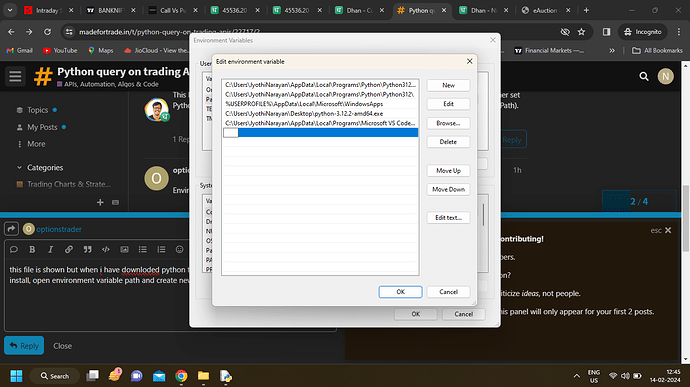The width and height of the screenshot is (690, 387).
Task: Expand hidden bookmarks chevron
Action: pyautogui.click(x=612, y=51)
